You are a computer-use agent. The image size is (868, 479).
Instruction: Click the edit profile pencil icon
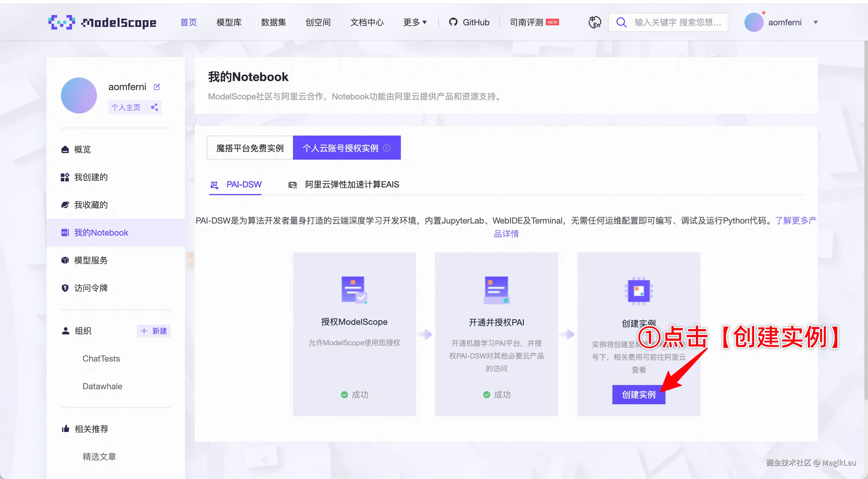pyautogui.click(x=157, y=87)
